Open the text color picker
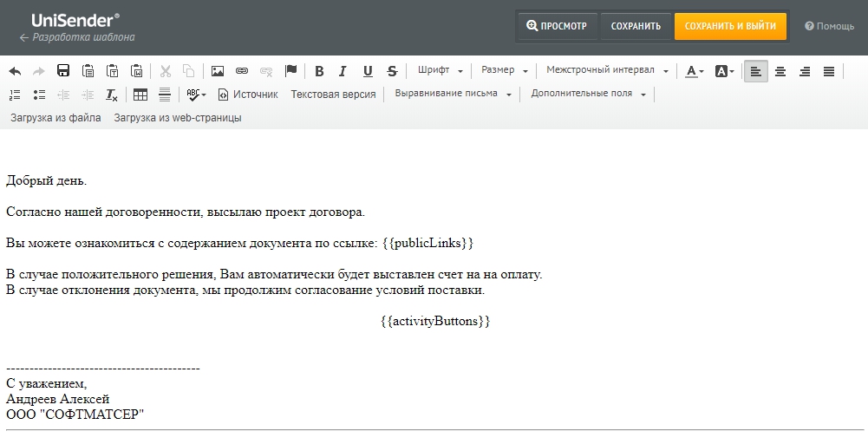Screen dimensions: 868x444 pos(694,71)
